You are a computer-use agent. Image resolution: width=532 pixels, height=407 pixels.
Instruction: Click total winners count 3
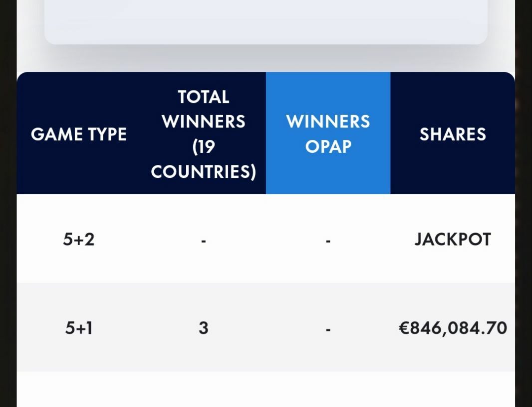pyautogui.click(x=204, y=328)
